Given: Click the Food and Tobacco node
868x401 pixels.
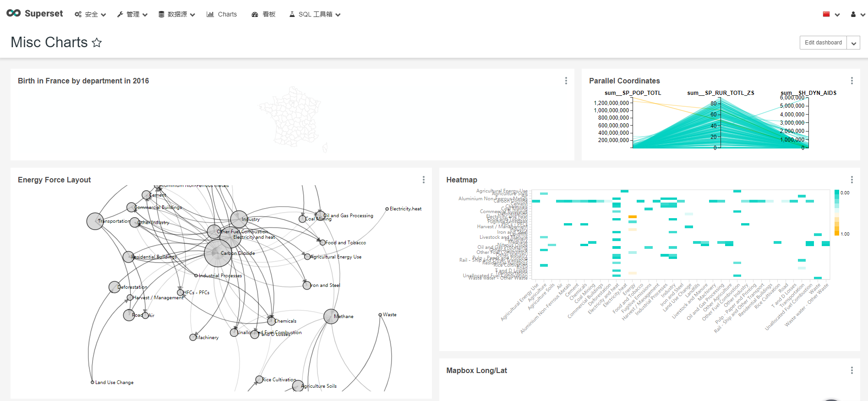Looking at the screenshot, I should point(322,242).
